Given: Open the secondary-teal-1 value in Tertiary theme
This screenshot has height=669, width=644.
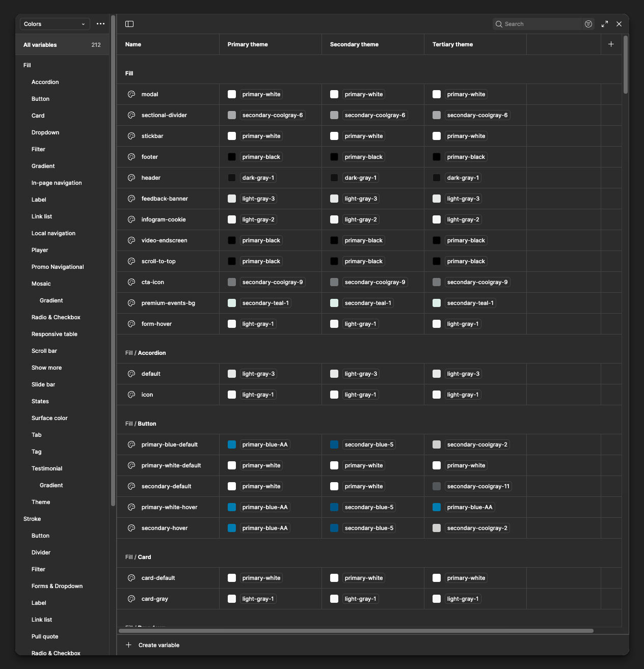Looking at the screenshot, I should pyautogui.click(x=470, y=303).
